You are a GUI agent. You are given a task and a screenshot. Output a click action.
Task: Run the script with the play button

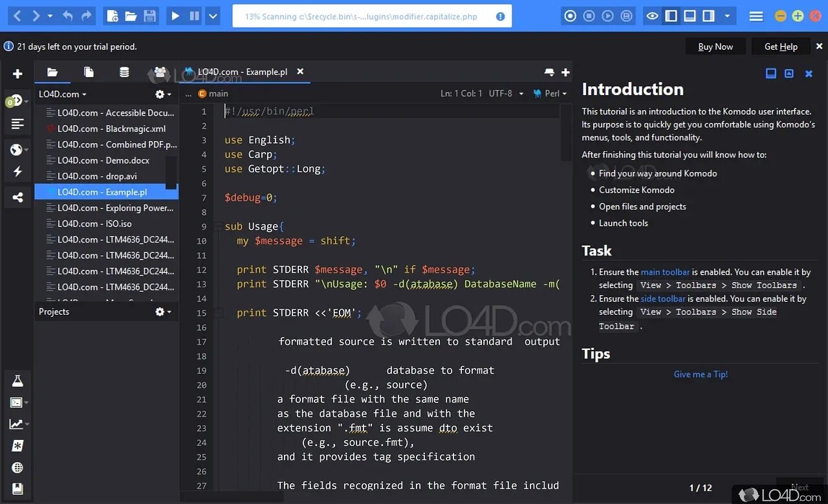click(x=175, y=16)
